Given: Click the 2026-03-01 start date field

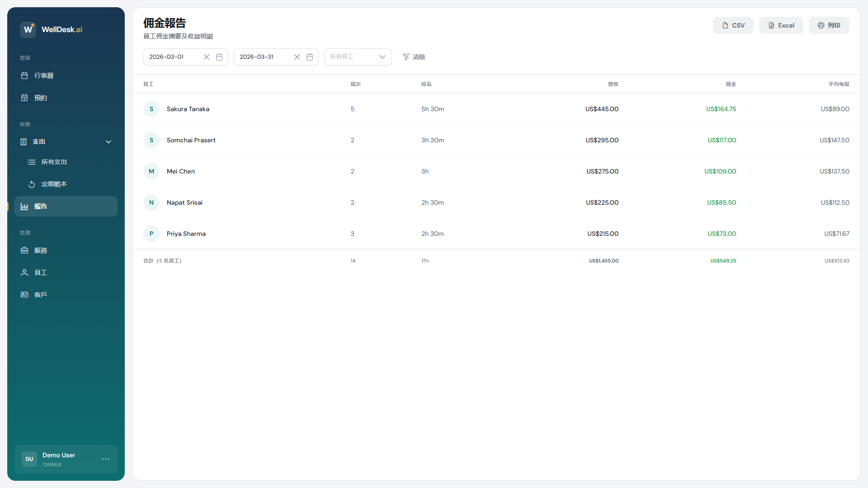Looking at the screenshot, I should pos(174,57).
